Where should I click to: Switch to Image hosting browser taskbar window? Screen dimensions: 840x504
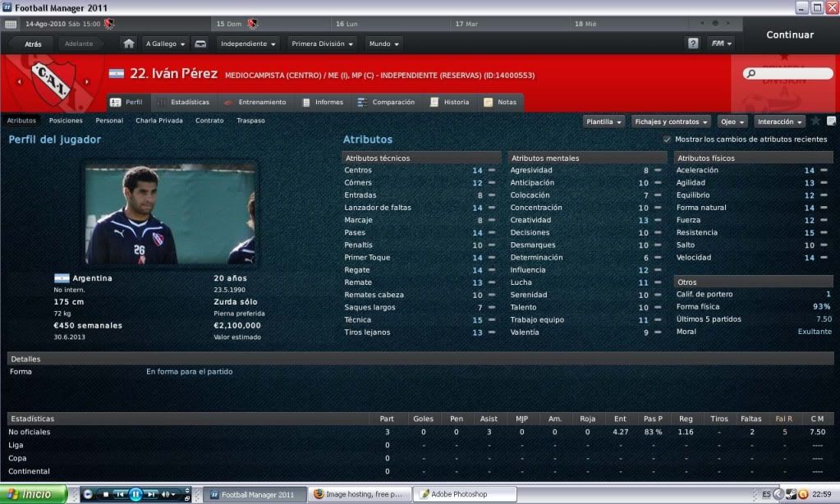360,494
